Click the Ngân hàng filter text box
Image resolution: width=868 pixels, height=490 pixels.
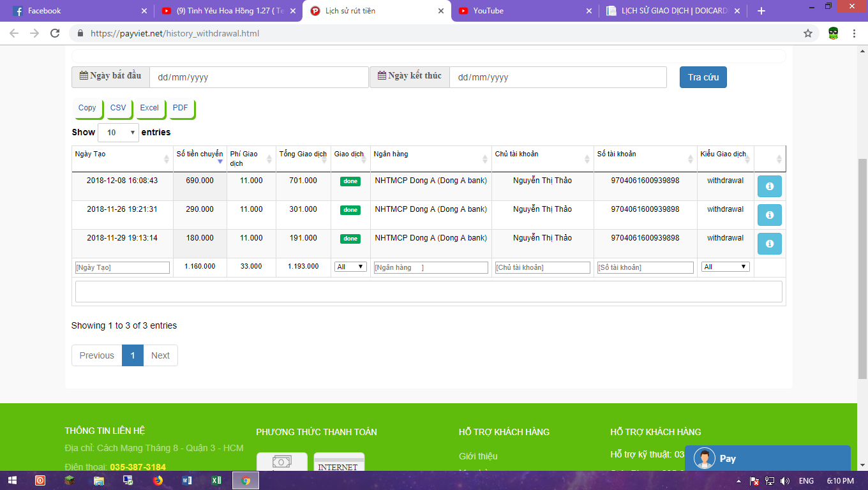point(431,267)
